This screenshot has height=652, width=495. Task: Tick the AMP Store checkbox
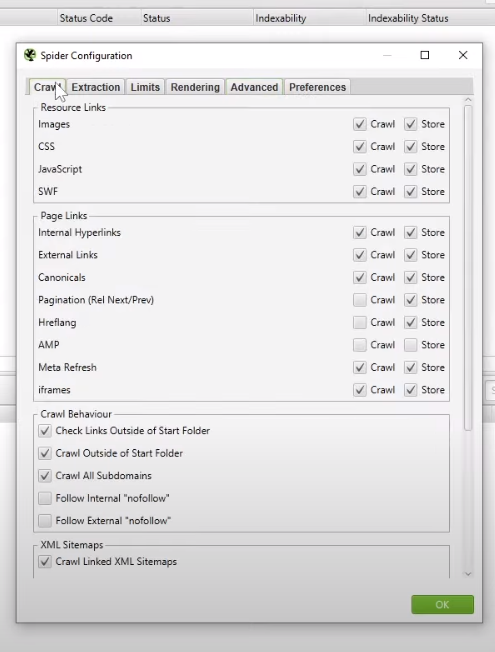[x=410, y=345]
